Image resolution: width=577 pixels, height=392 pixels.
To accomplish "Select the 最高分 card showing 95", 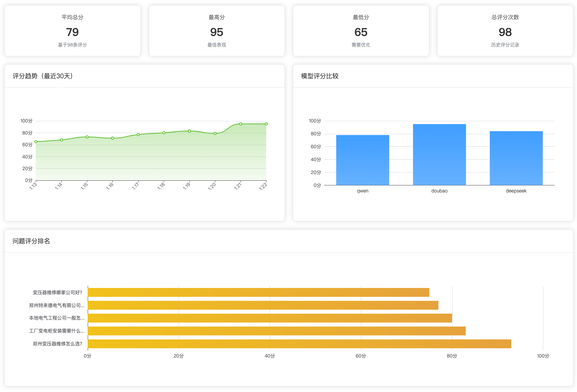I will pyautogui.click(x=216, y=31).
